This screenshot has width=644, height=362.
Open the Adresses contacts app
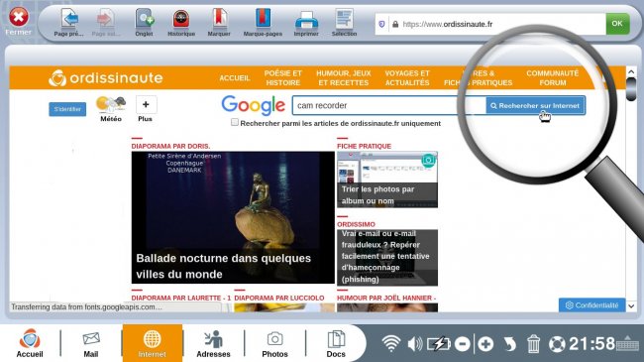213,343
